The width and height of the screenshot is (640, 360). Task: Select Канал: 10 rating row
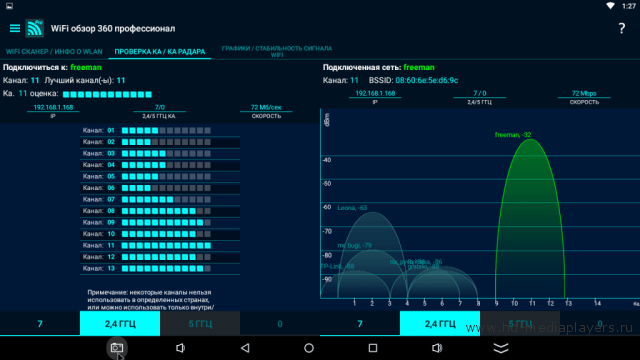point(160,234)
